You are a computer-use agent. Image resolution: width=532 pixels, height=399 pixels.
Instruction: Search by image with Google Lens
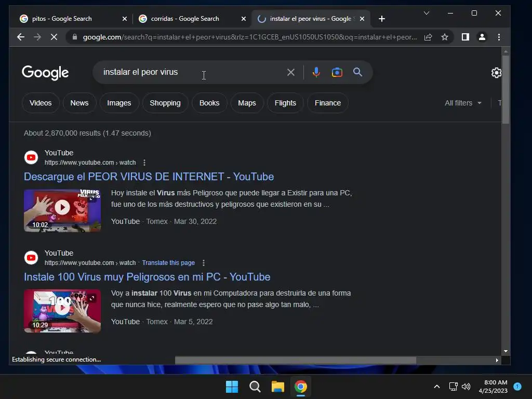(337, 72)
